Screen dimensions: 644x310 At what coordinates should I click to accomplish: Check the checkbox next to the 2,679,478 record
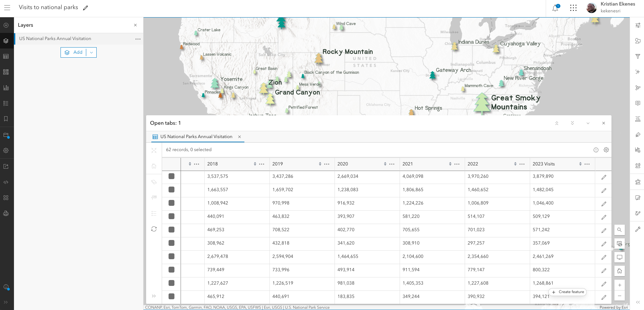[x=171, y=256]
